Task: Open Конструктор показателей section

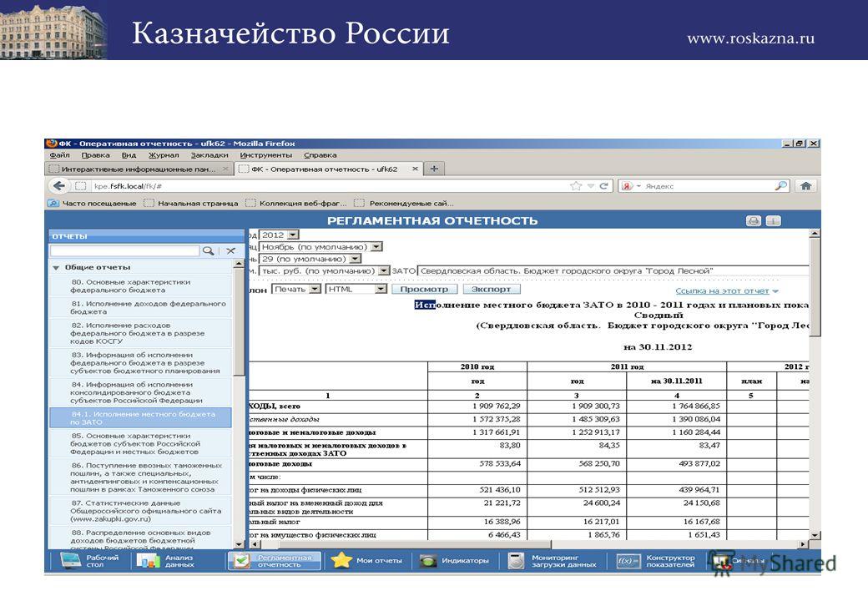Action: (x=656, y=561)
